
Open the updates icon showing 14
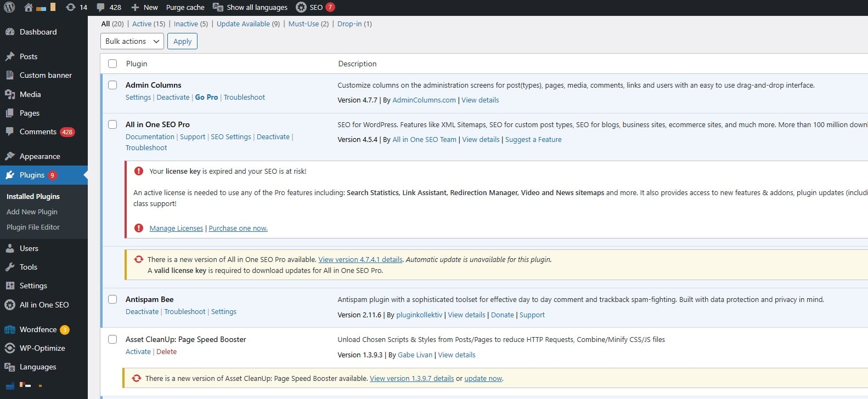click(71, 7)
